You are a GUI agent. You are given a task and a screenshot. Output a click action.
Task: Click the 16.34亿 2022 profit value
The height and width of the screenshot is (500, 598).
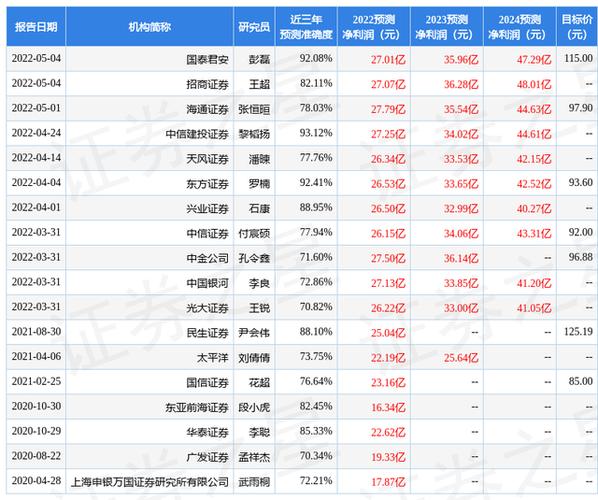click(x=388, y=407)
